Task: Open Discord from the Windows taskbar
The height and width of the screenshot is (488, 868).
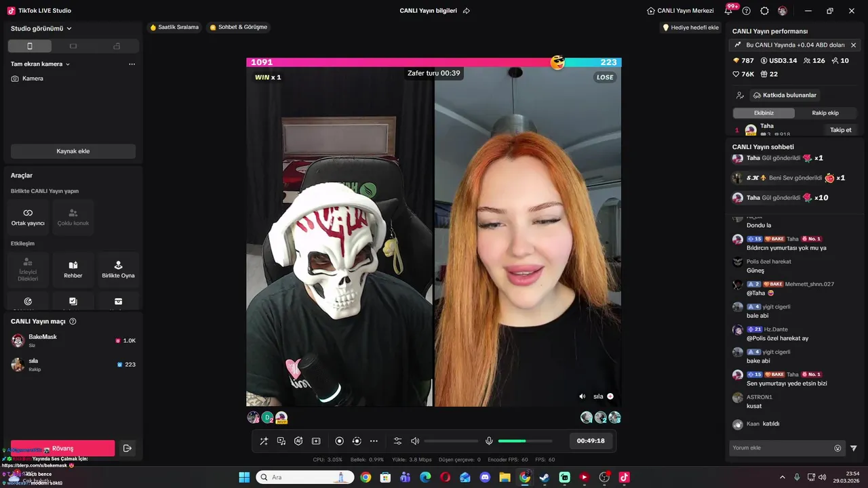Action: tap(485, 478)
